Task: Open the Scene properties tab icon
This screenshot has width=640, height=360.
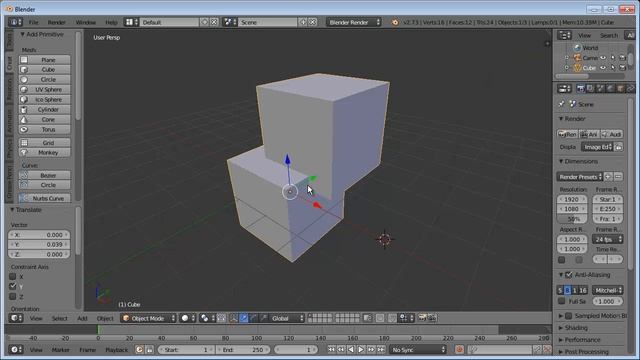Action: 600,89
